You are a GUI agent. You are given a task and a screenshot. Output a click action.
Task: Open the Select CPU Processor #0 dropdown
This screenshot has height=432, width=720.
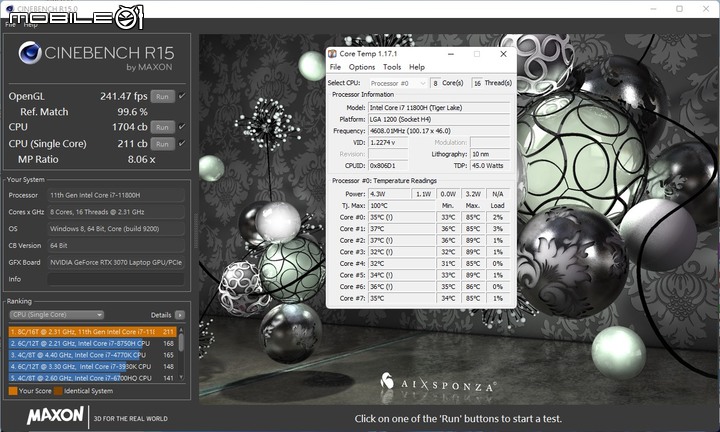click(x=398, y=83)
